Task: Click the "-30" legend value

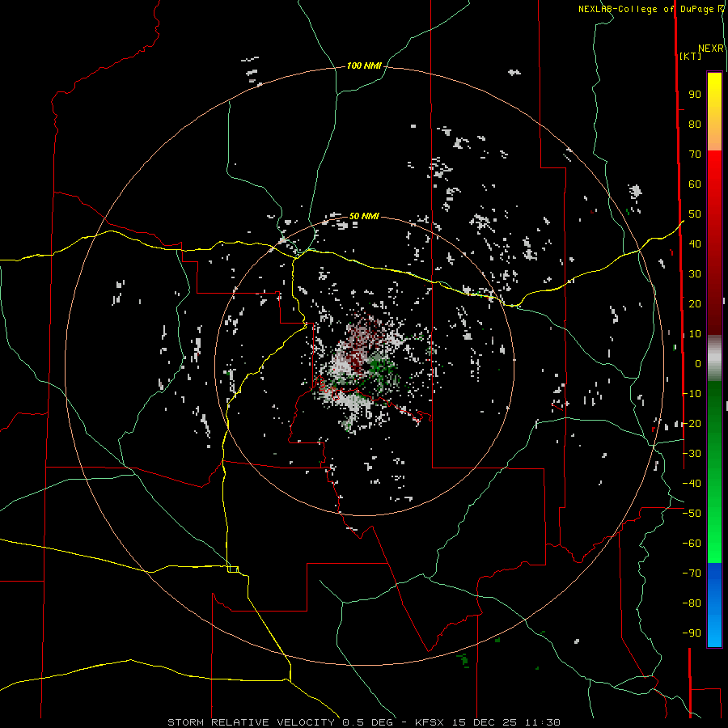Action: [692, 454]
